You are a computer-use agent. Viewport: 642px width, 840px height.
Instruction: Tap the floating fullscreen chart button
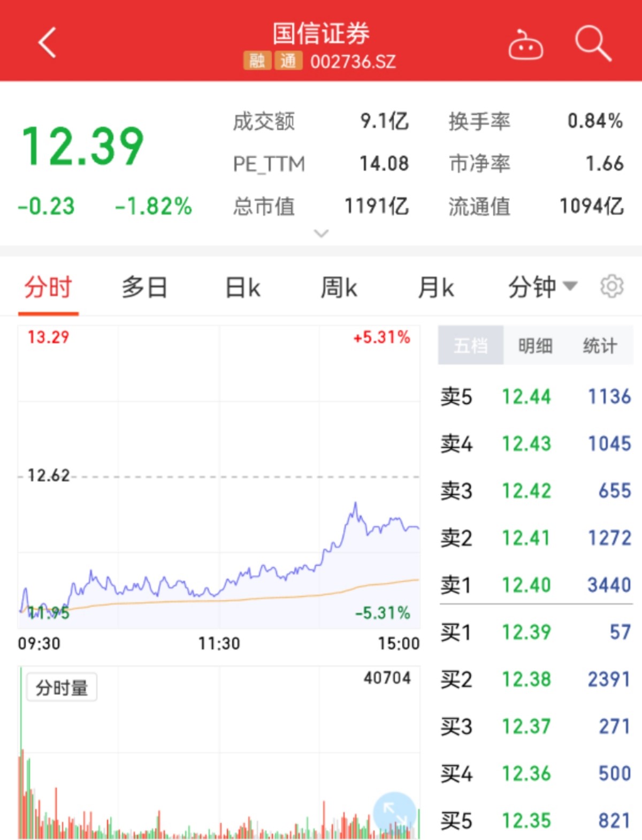[394, 813]
